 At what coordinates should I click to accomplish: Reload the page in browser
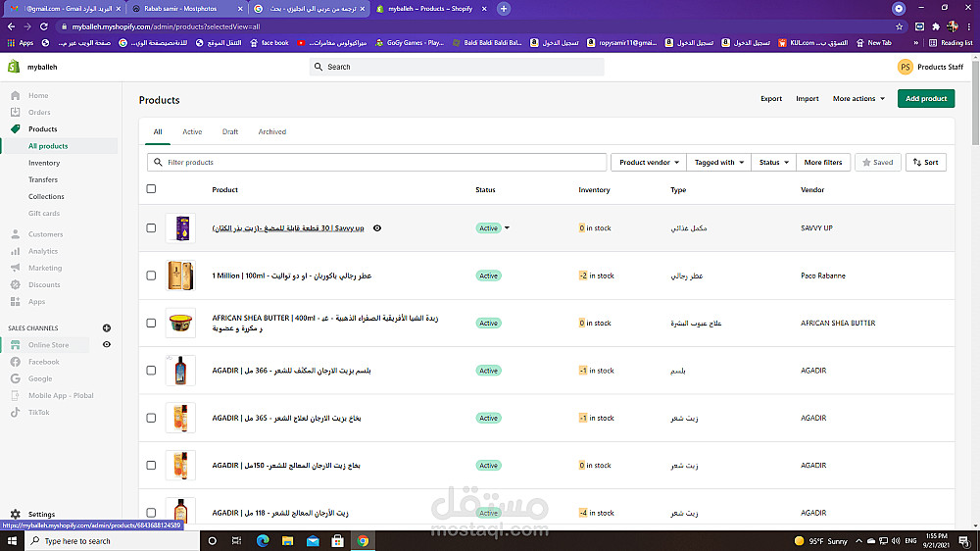tap(44, 26)
